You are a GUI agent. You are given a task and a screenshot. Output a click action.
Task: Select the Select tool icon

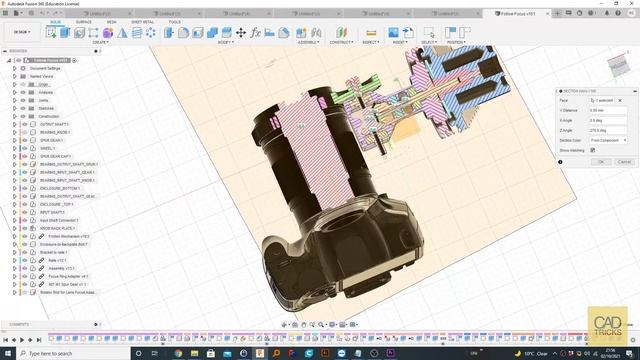coord(429,32)
